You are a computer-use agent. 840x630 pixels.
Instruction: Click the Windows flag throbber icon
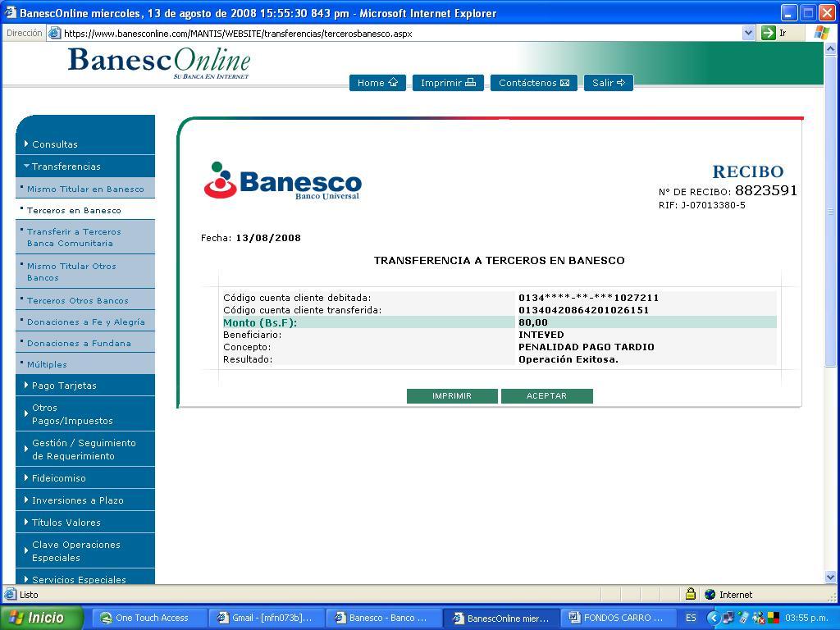pyautogui.click(x=822, y=33)
